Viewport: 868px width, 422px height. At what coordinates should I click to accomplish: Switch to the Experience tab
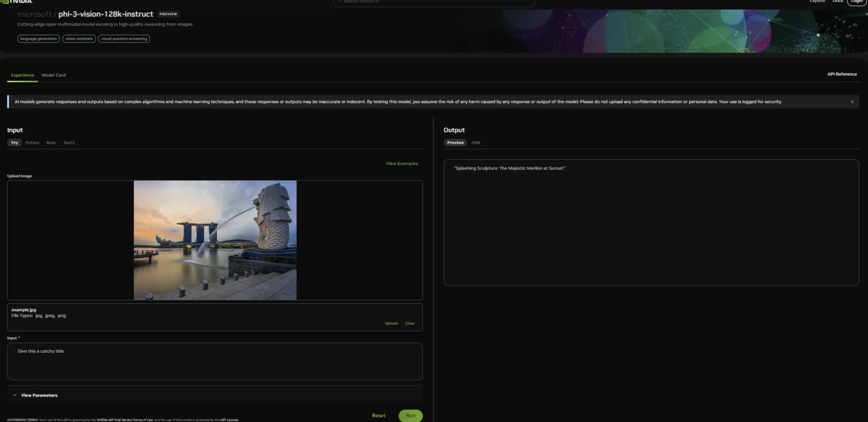(22, 75)
